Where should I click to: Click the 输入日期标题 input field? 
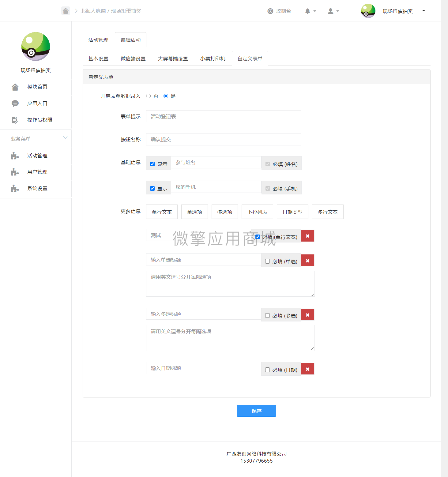tap(204, 368)
